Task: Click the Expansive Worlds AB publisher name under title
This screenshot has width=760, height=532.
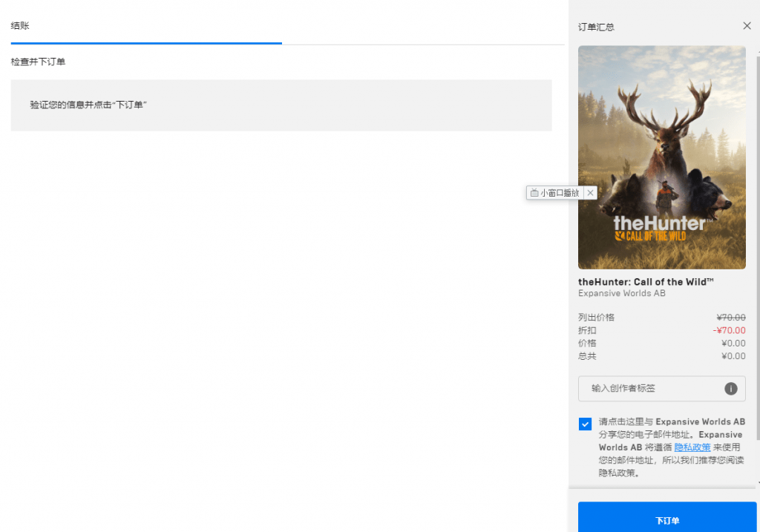Action: (621, 294)
